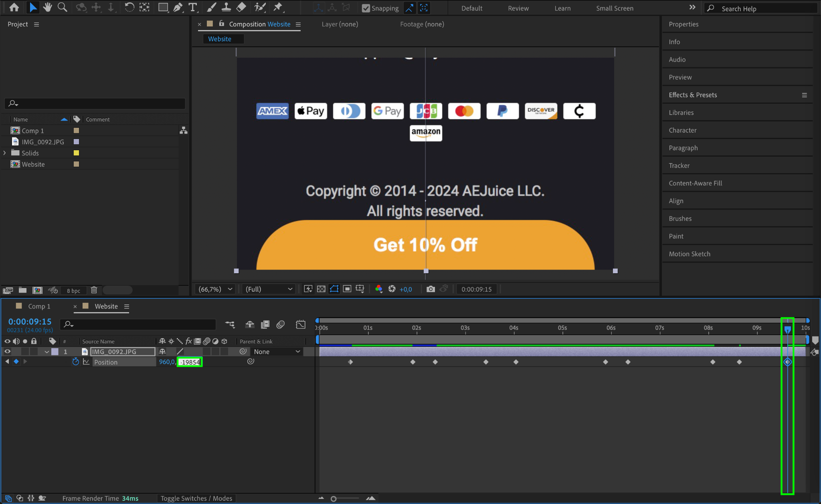The image size is (821, 504).
Task: Click the Puppet Pin tool
Action: click(277, 7)
